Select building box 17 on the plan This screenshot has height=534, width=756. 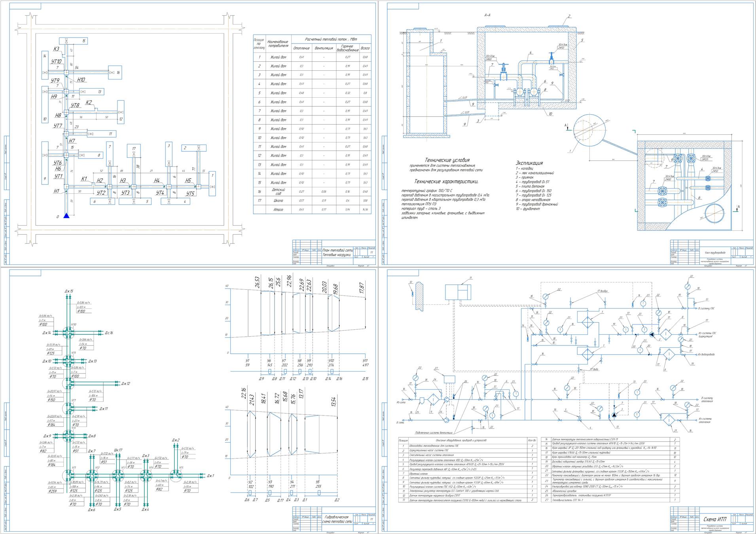coord(134,151)
